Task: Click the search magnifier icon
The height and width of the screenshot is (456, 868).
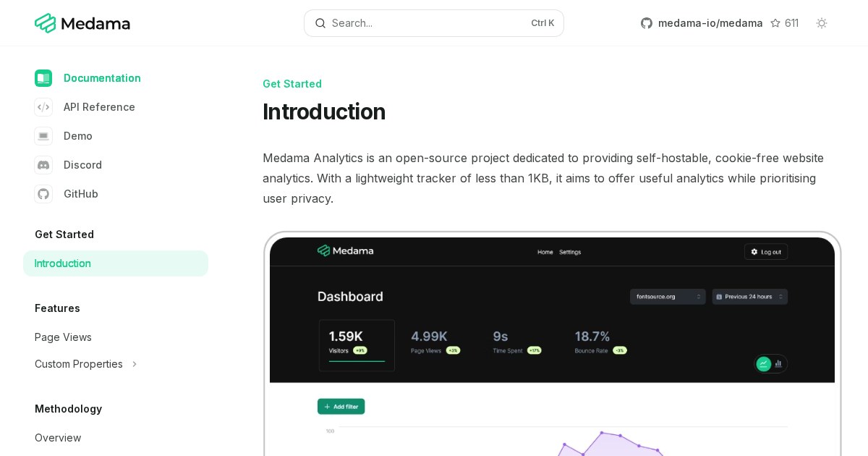Action: (320, 23)
